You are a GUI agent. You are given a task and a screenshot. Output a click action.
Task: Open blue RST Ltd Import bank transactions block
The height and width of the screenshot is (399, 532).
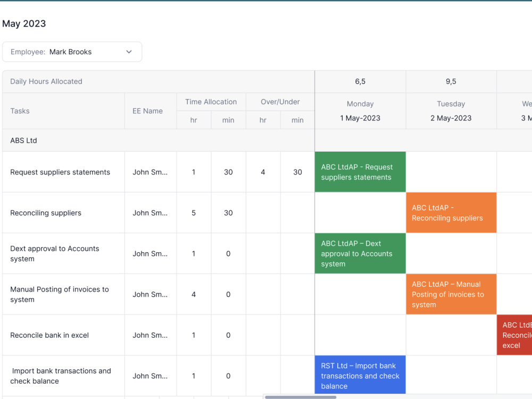360,375
